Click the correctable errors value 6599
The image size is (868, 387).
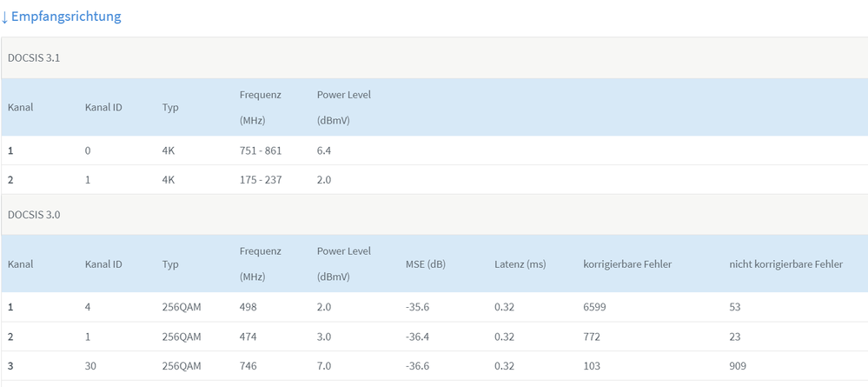point(597,307)
